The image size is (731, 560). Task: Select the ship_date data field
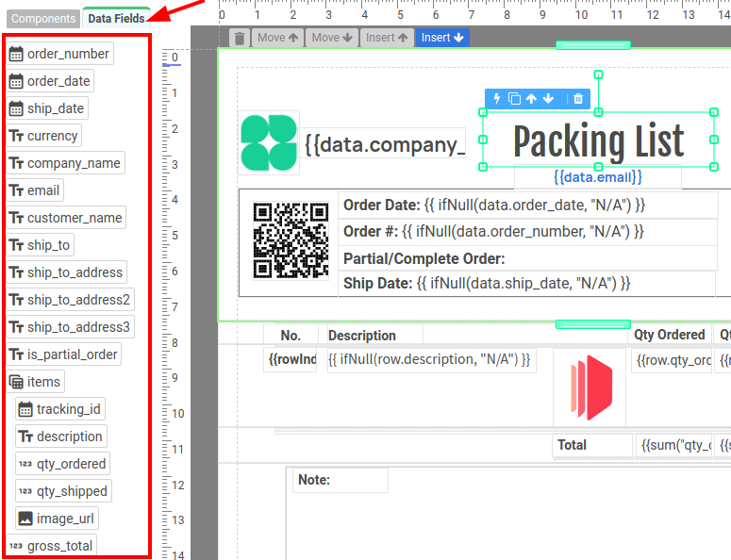(x=47, y=108)
